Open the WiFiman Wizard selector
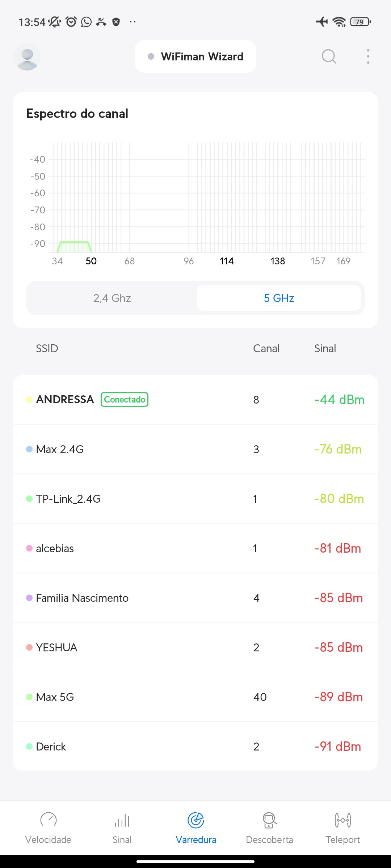This screenshot has width=391, height=868. tap(195, 56)
